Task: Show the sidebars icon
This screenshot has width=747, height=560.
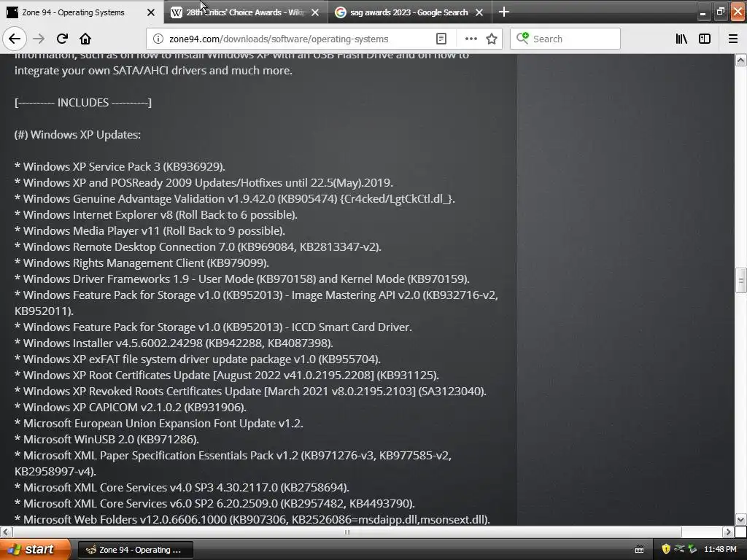Action: 705,39
